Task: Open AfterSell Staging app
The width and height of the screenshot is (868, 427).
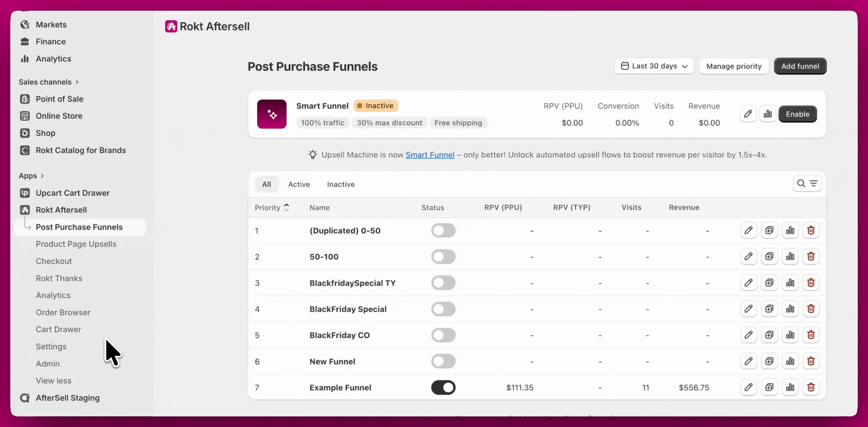Action: (x=68, y=398)
